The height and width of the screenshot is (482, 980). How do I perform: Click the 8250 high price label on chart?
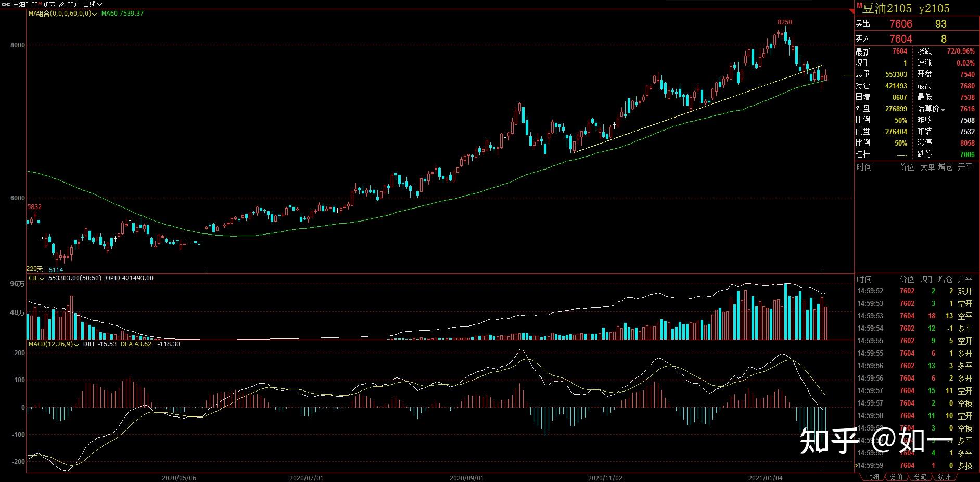click(x=784, y=22)
